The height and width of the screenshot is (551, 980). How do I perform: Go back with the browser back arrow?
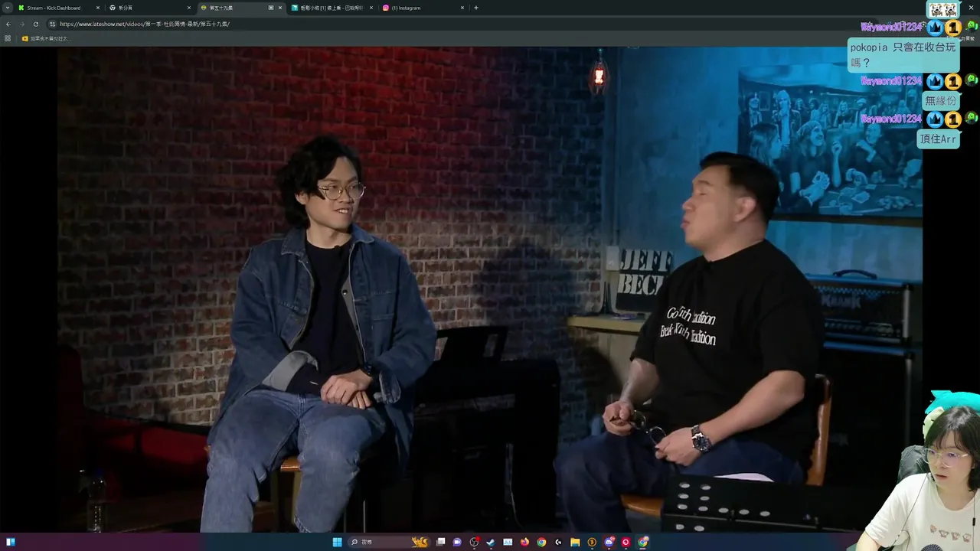pyautogui.click(x=8, y=24)
